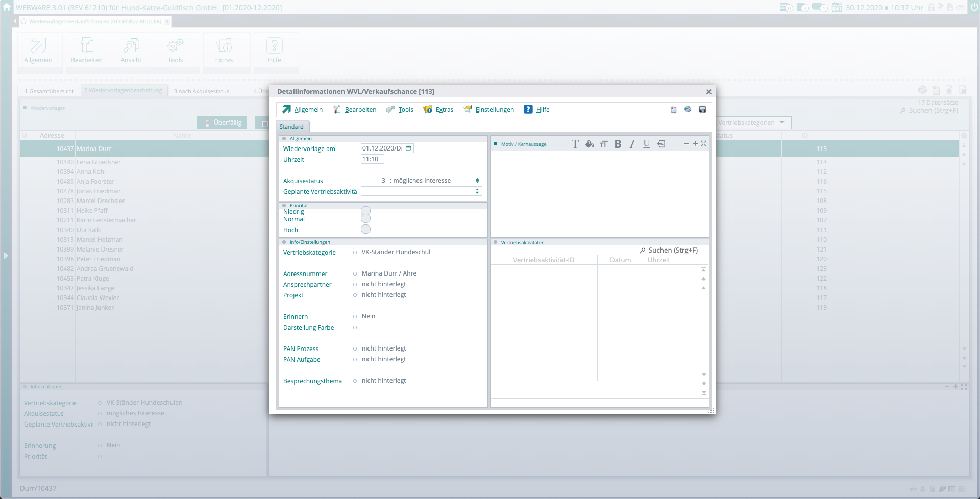Viewport: 980px width, 499px height.
Task: Select the Normal priority option
Action: [x=365, y=219]
